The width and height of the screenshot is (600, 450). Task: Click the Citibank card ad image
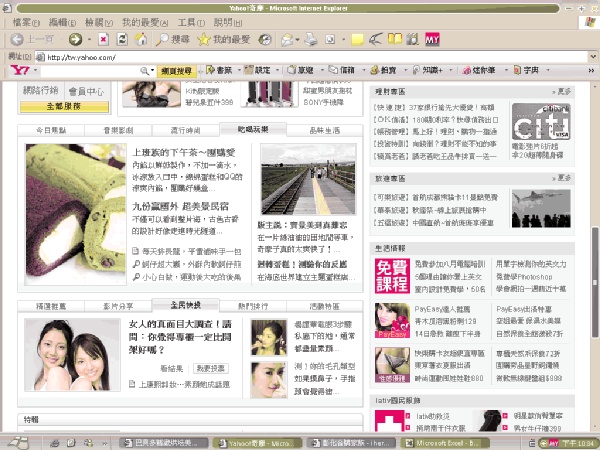point(541,122)
